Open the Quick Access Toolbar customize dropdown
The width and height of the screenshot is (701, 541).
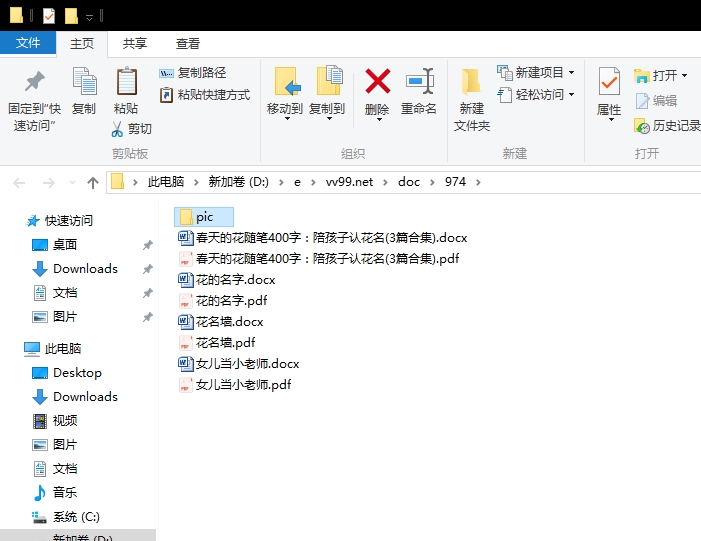(89, 17)
